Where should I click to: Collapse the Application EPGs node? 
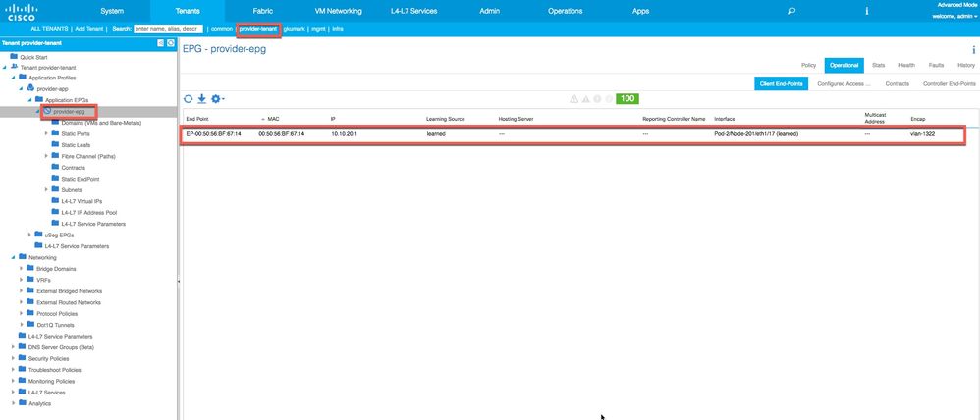pos(29,100)
